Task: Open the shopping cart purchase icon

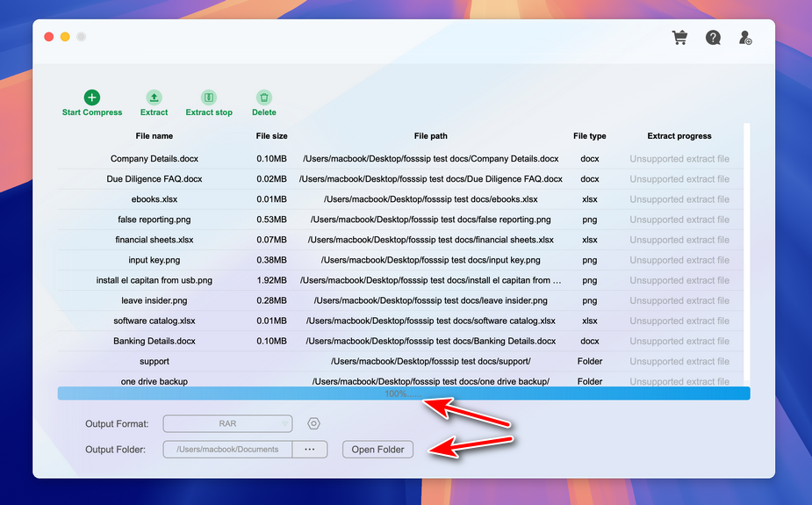Action: (679, 38)
